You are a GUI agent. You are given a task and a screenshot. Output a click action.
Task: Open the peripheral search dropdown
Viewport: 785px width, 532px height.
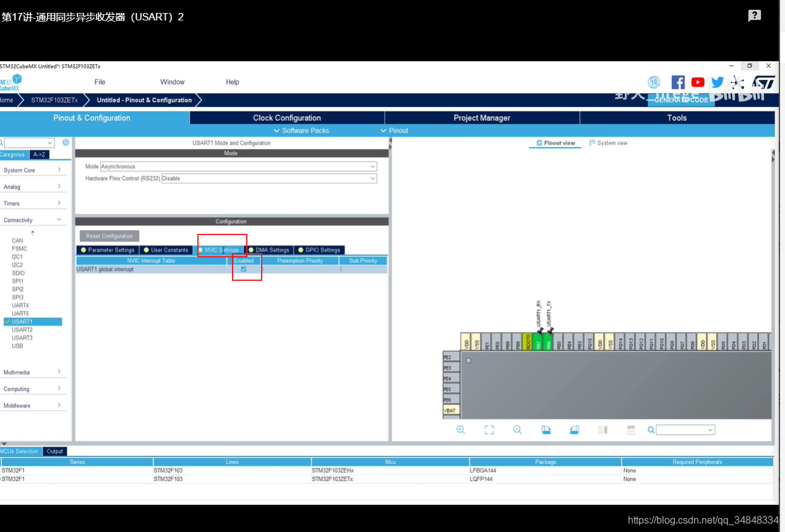pyautogui.click(x=30, y=143)
